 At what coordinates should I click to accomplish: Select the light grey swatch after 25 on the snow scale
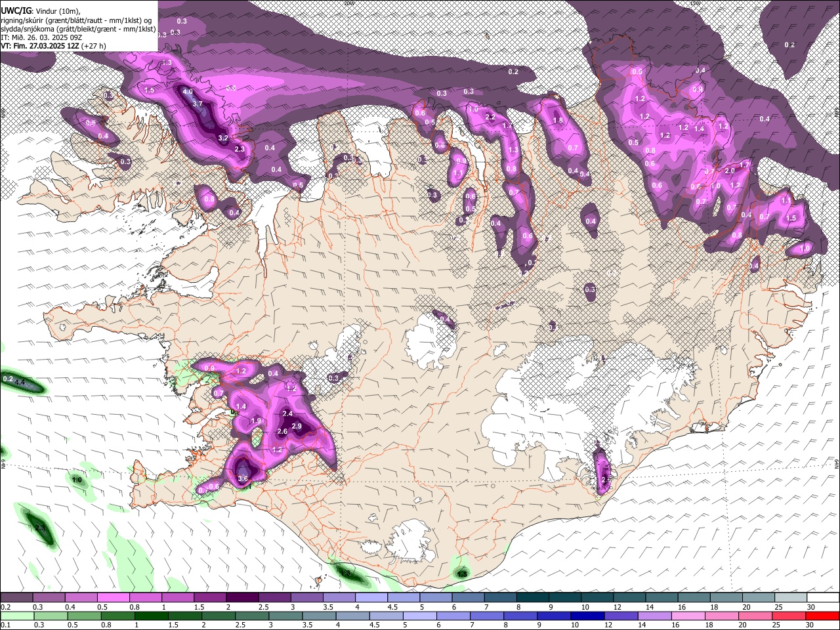click(790, 598)
